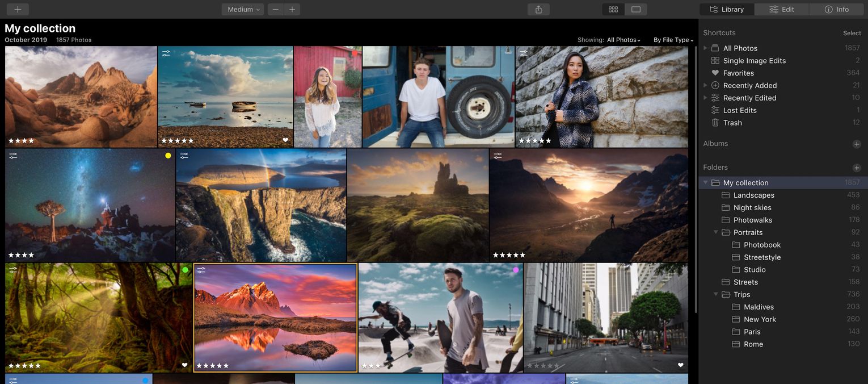
Task: Click the add Album plus icon
Action: [857, 144]
